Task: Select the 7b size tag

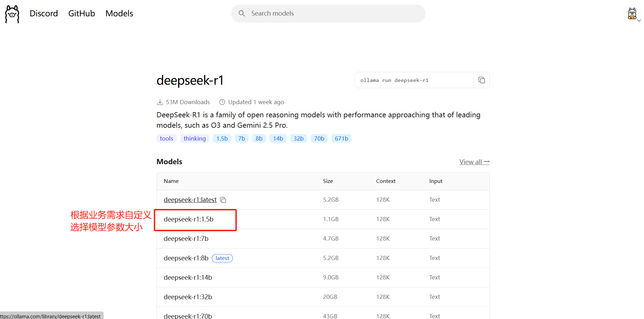Action: [x=242, y=138]
